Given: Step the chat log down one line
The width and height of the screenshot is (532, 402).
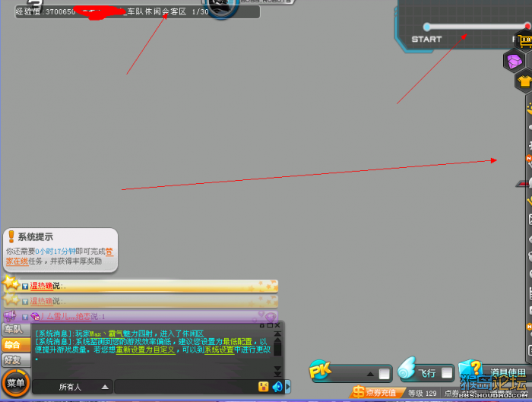Looking at the screenshot, I should [x=277, y=369].
